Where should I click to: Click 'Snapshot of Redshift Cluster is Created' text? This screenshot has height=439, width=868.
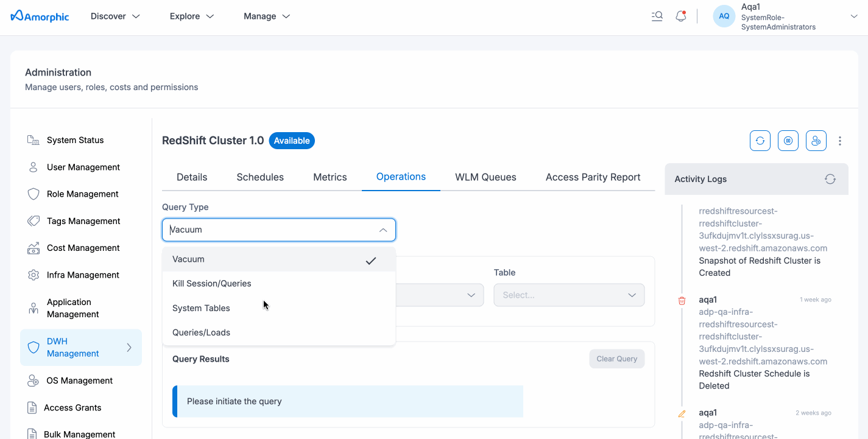[760, 267]
